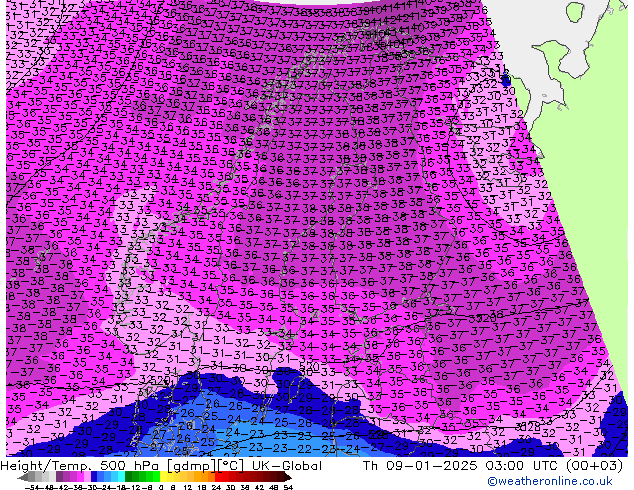Click the 'UK-Global' model label

pos(287,466)
